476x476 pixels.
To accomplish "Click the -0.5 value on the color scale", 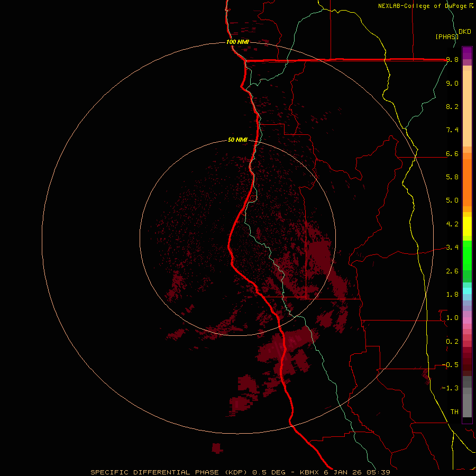I will [450, 365].
